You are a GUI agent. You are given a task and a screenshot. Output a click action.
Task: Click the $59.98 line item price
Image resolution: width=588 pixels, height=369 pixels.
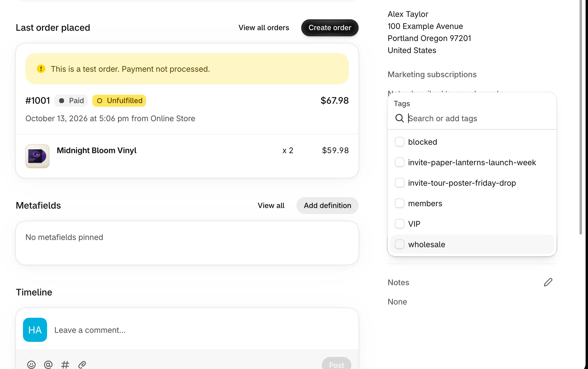335,150
